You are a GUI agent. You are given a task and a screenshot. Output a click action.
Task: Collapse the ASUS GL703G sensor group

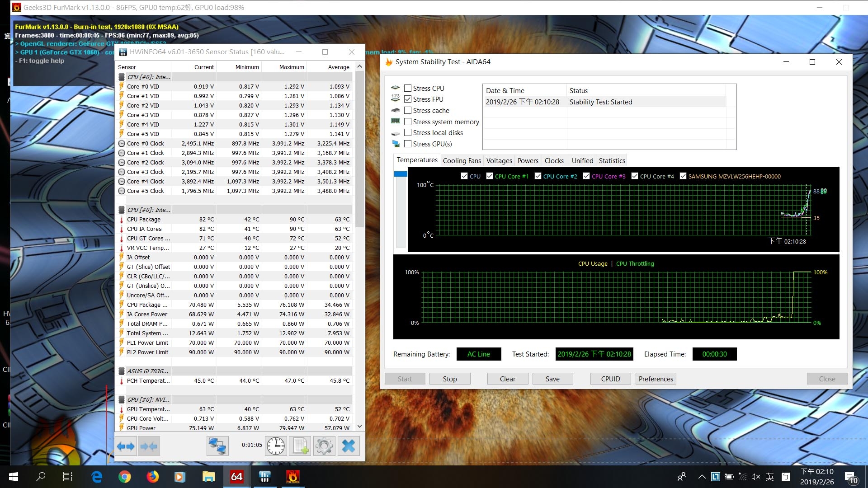pos(121,371)
